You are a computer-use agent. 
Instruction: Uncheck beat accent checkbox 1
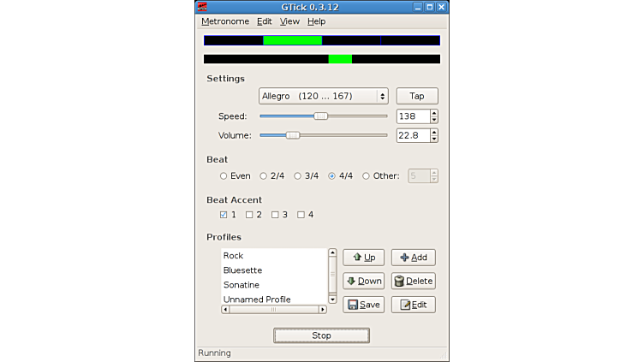(224, 215)
